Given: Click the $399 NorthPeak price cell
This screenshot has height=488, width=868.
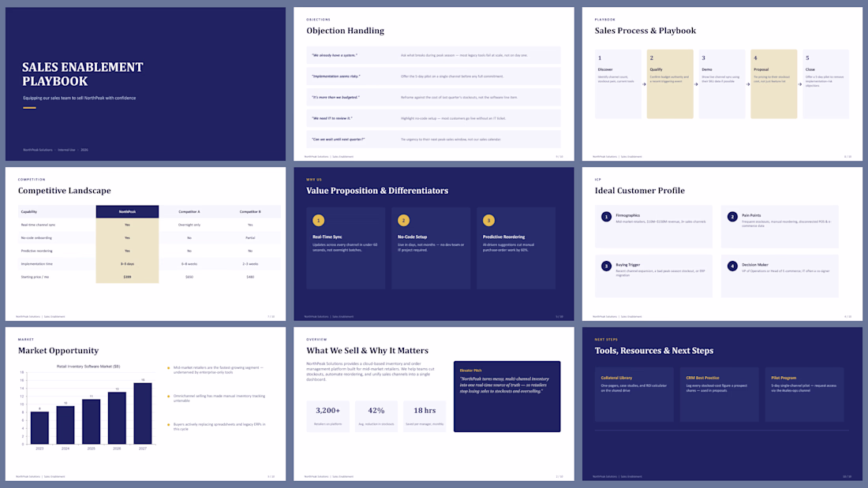Looking at the screenshot, I should coord(127,277).
